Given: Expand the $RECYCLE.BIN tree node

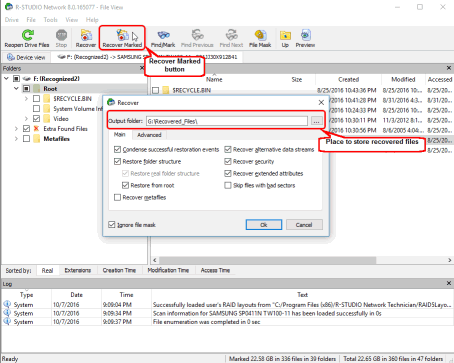Looking at the screenshot, I should (x=26, y=99).
